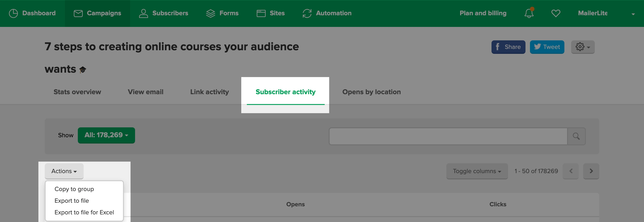This screenshot has height=222, width=644.
Task: Click the heart favorites icon
Action: [555, 13]
